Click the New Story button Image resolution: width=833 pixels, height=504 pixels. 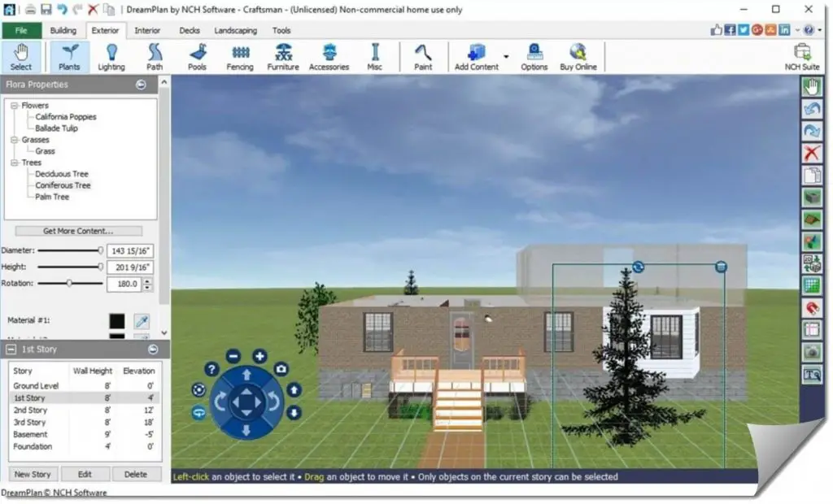point(33,474)
